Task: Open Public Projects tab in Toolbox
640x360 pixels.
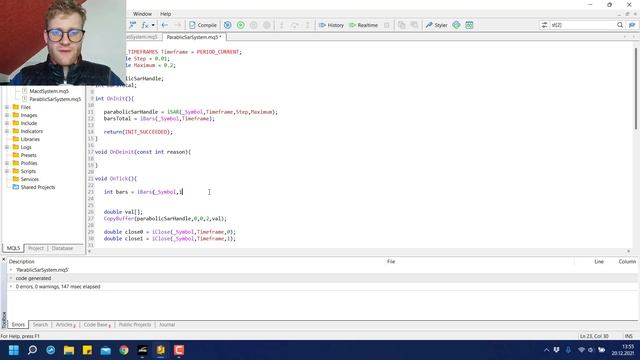Action: pyautogui.click(x=135, y=324)
